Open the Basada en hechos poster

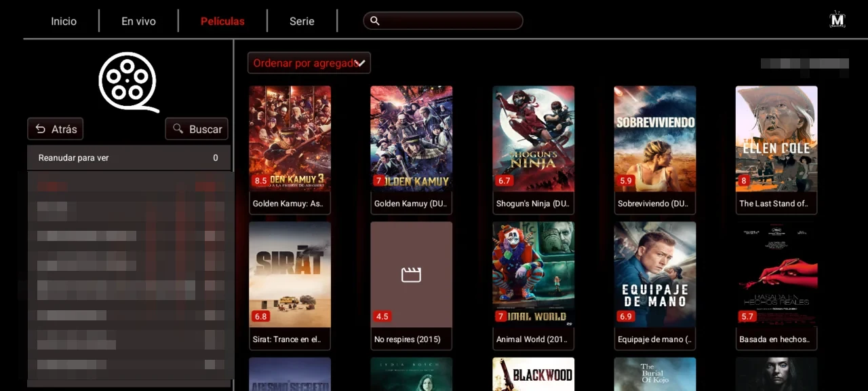(x=776, y=274)
